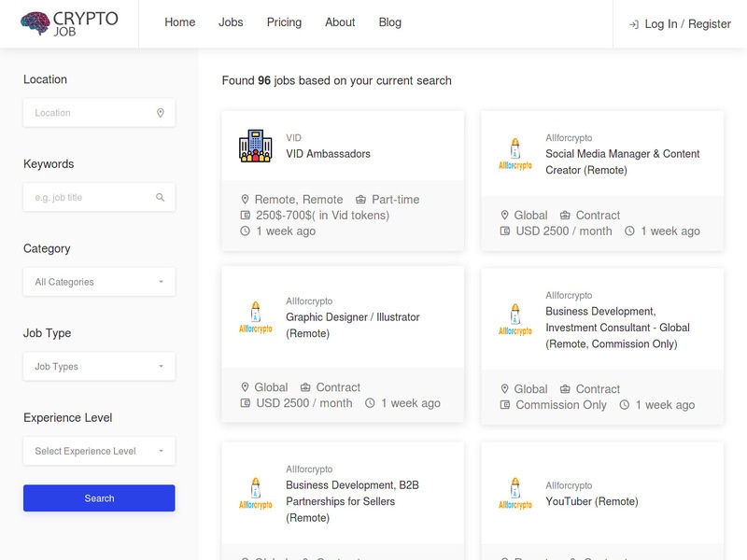
Task: Click the Crypto Job brain logo
Action: [x=35, y=24]
